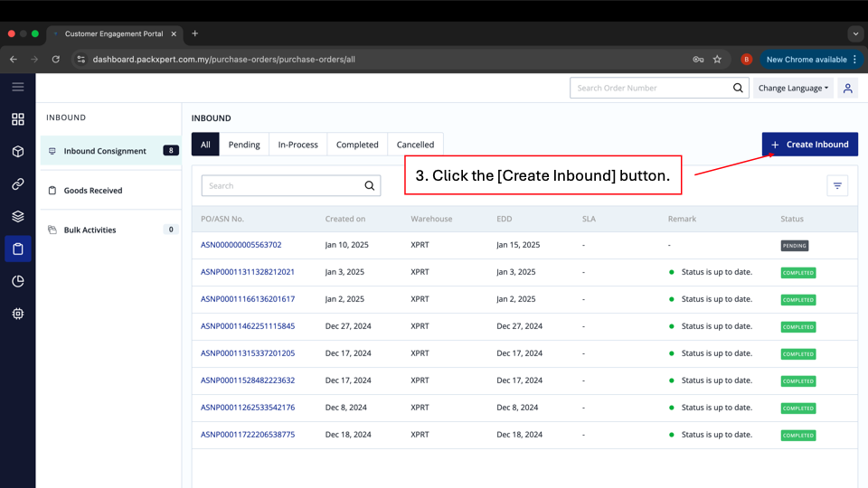Click the Remark column header
The height and width of the screenshot is (488, 868).
(x=682, y=219)
